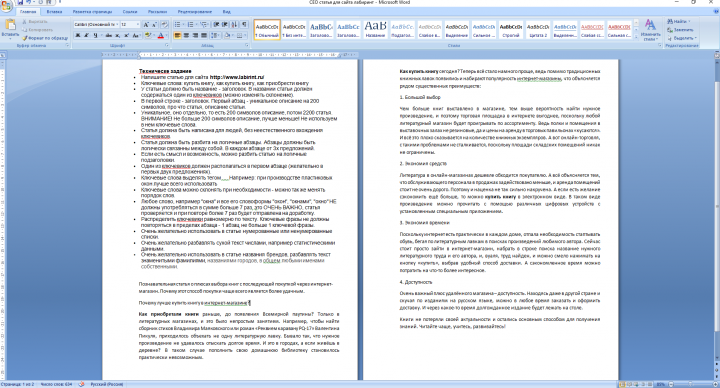This screenshot has width=720, height=388.
Task: Open the Рецензирование tab
Action: pos(195,12)
